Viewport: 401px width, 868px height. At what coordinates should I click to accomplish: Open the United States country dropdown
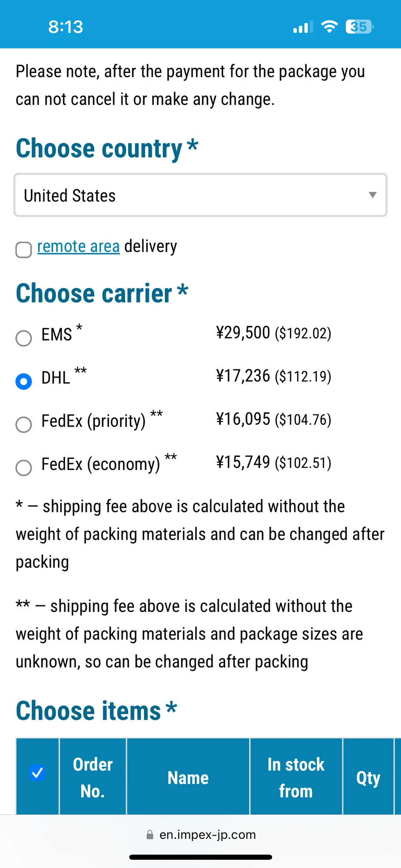pos(200,195)
